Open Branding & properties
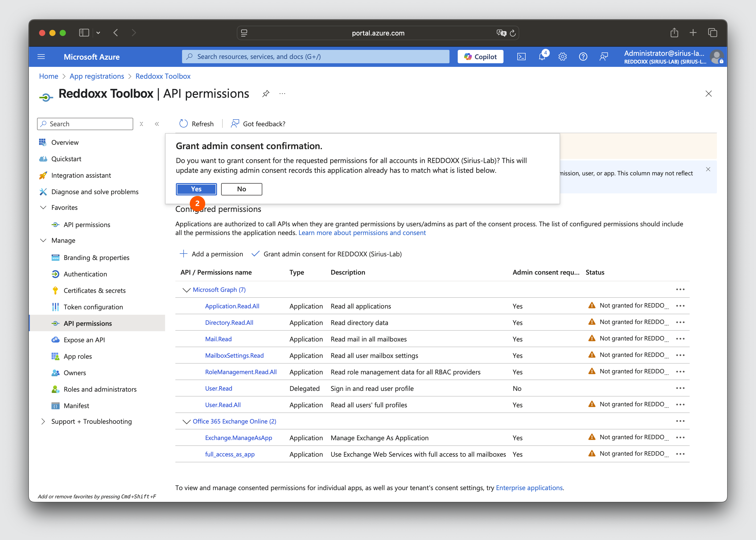Image resolution: width=756 pixels, height=540 pixels. click(x=96, y=258)
